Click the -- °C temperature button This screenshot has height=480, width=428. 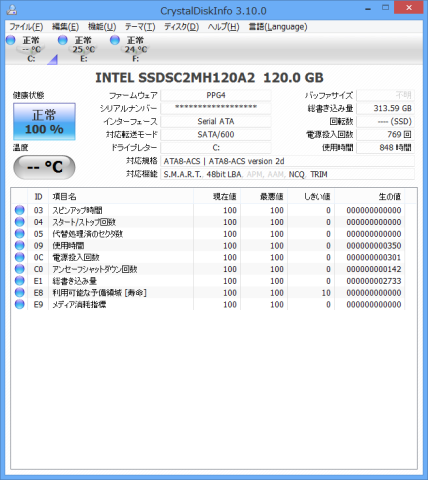tap(44, 167)
